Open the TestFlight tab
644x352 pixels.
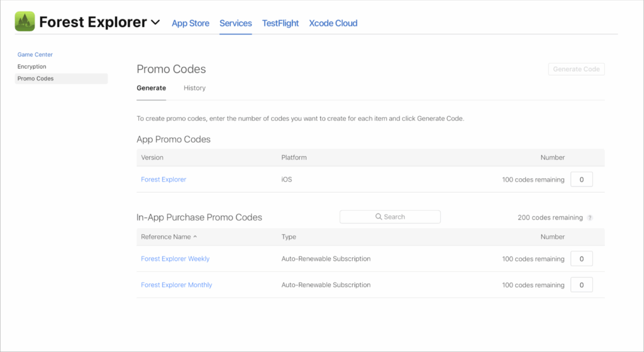point(280,23)
